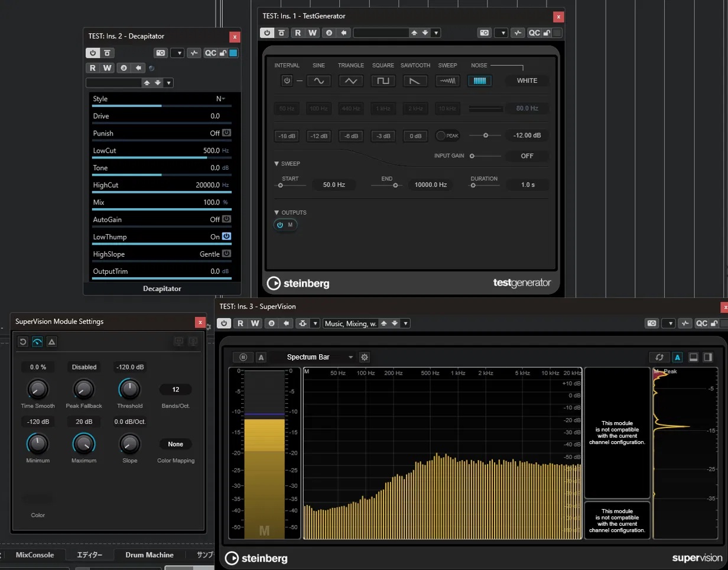
Task: Select the Square waveform button
Action: pyautogui.click(x=383, y=80)
